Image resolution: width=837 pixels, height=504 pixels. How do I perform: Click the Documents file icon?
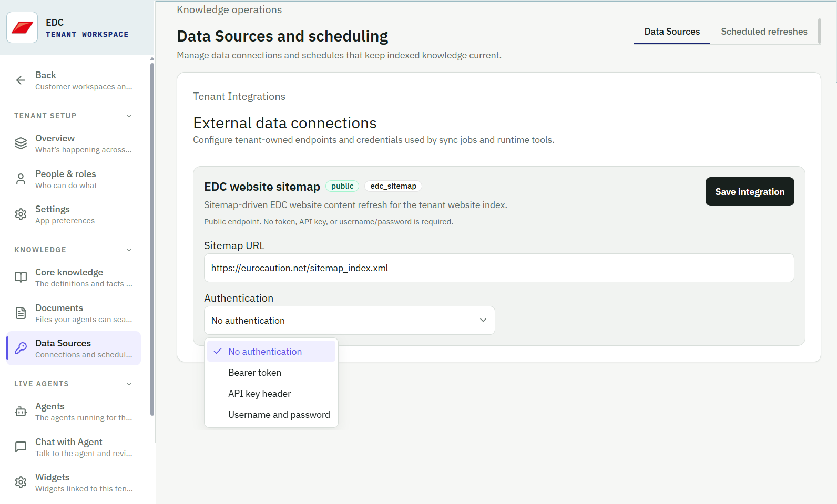[x=21, y=313]
